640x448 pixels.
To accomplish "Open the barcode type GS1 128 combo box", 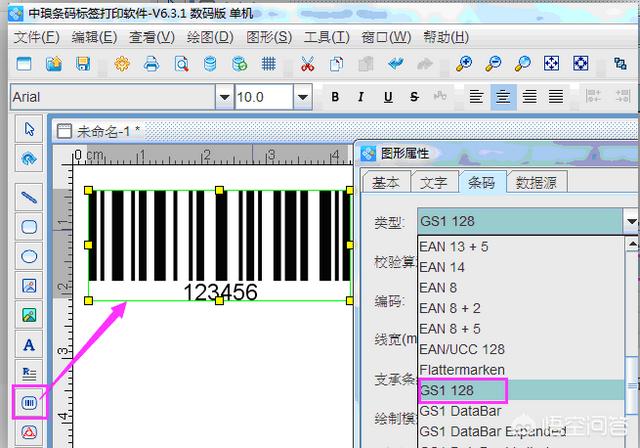I will coord(527,221).
